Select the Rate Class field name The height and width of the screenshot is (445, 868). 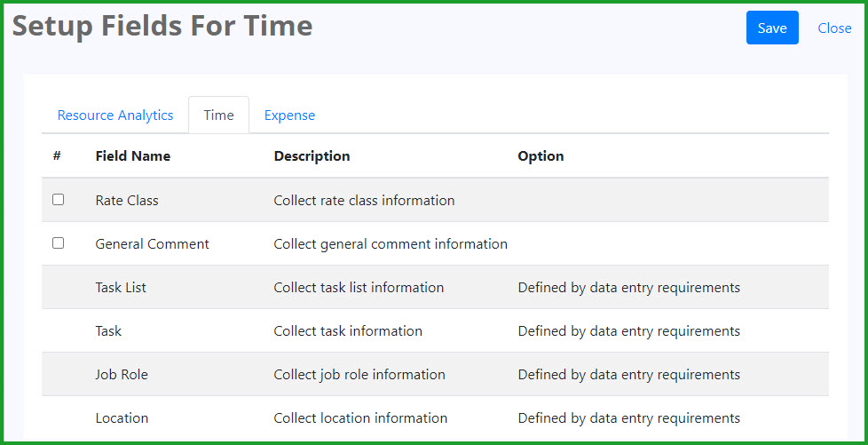click(127, 200)
